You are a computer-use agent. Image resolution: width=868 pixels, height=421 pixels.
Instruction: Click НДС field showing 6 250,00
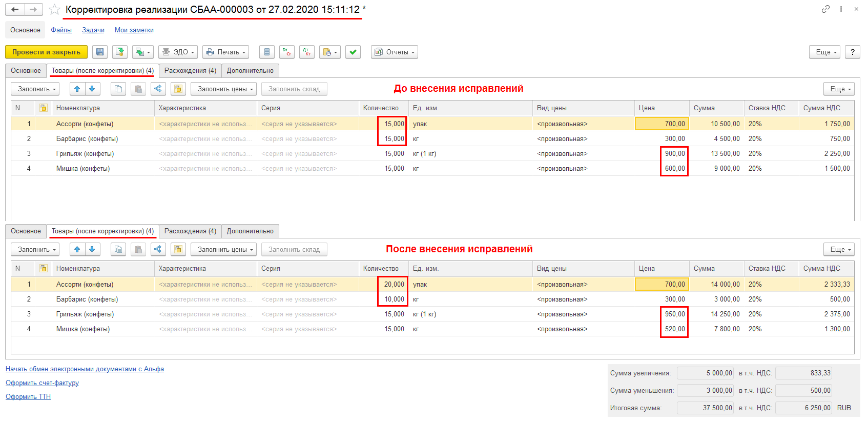(x=803, y=408)
